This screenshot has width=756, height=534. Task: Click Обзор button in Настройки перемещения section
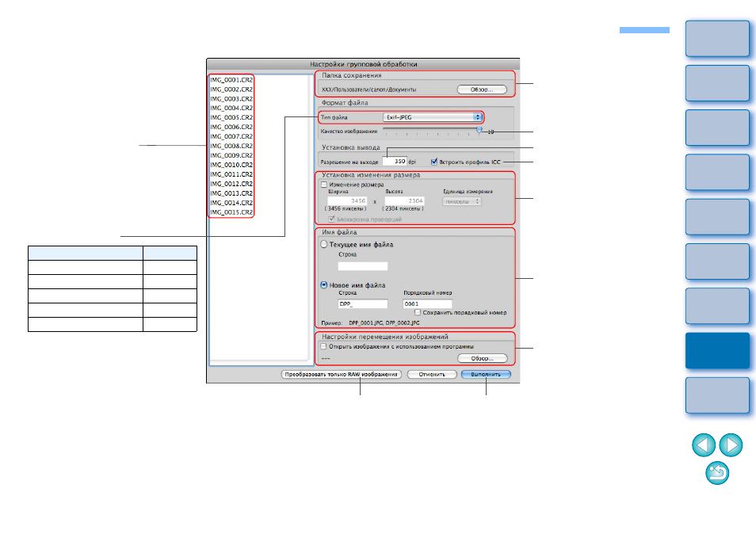pos(482,359)
